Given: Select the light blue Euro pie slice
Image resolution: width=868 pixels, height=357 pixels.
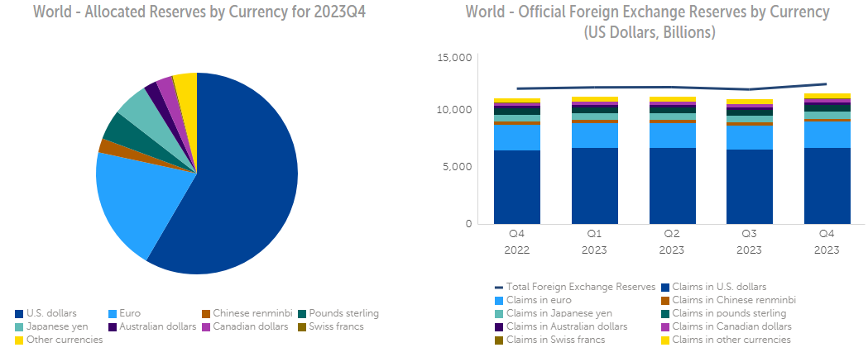Looking at the screenshot, I should 132,197.
